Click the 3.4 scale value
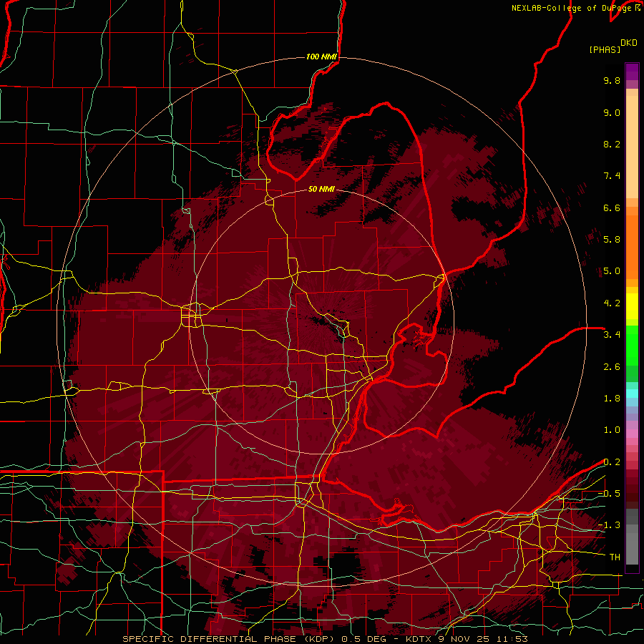Image resolution: width=644 pixels, height=644 pixels. [612, 335]
